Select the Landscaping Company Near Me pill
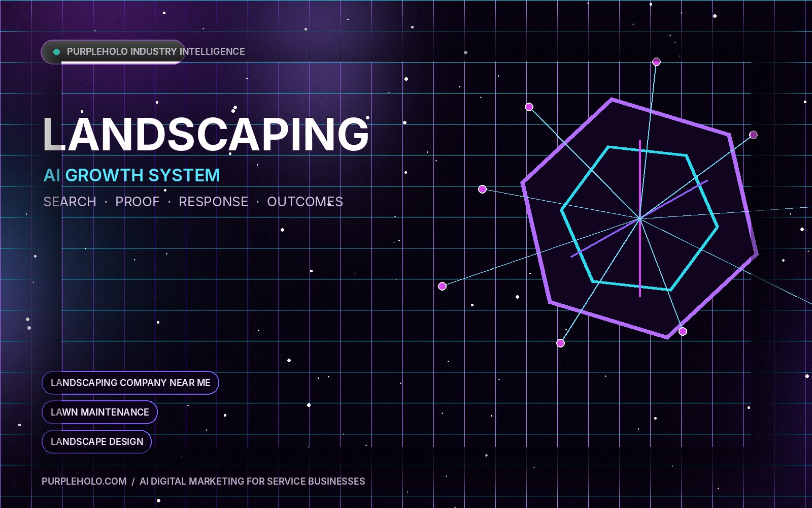The height and width of the screenshot is (508, 812). pos(130,383)
